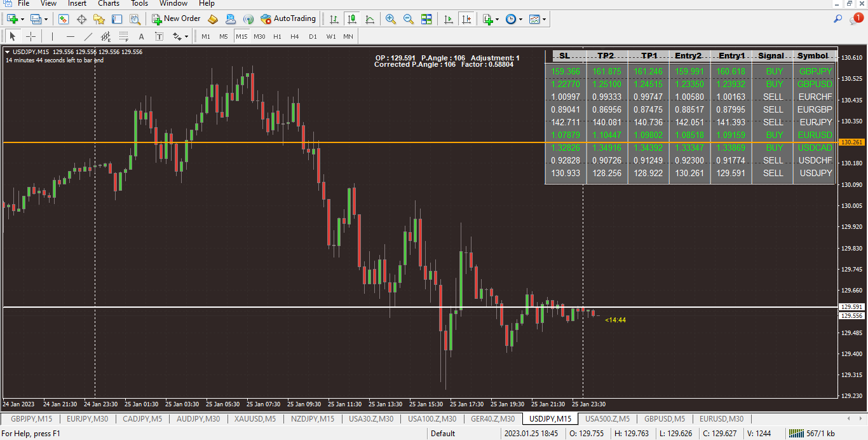Viewport: 868px width, 440px height.
Task: Select the horizontal line drawing tool
Action: (70, 36)
